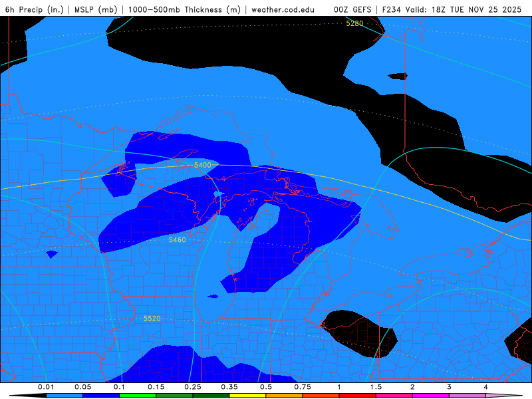
Task: Click the 0.01 legend value
Action: pyautogui.click(x=46, y=387)
